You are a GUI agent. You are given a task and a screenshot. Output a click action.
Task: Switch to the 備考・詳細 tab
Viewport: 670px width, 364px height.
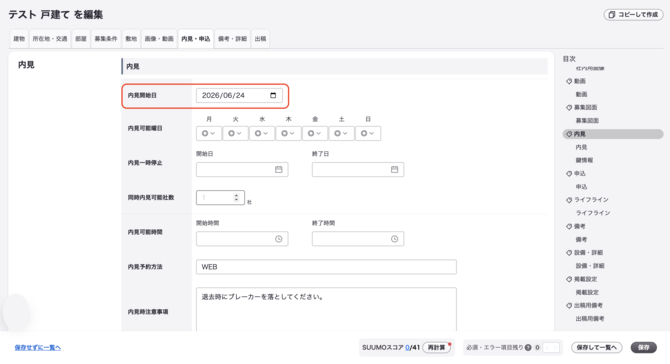232,39
